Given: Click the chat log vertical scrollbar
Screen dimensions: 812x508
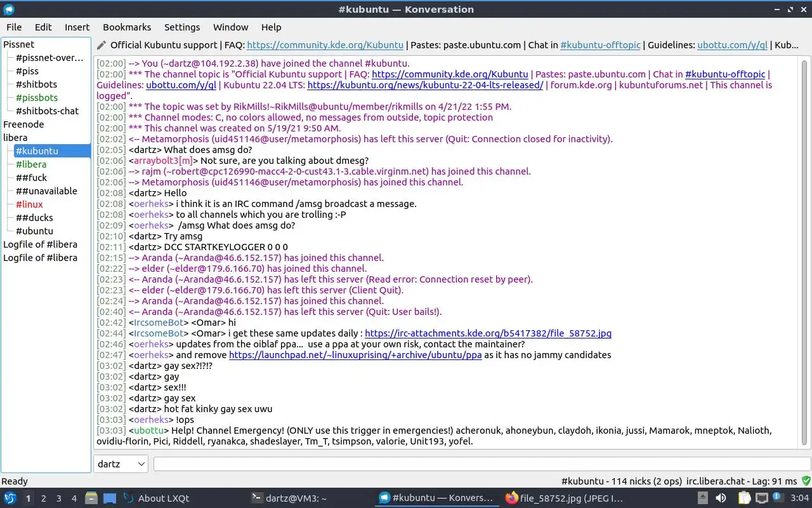Looking at the screenshot, I should 804,251.
